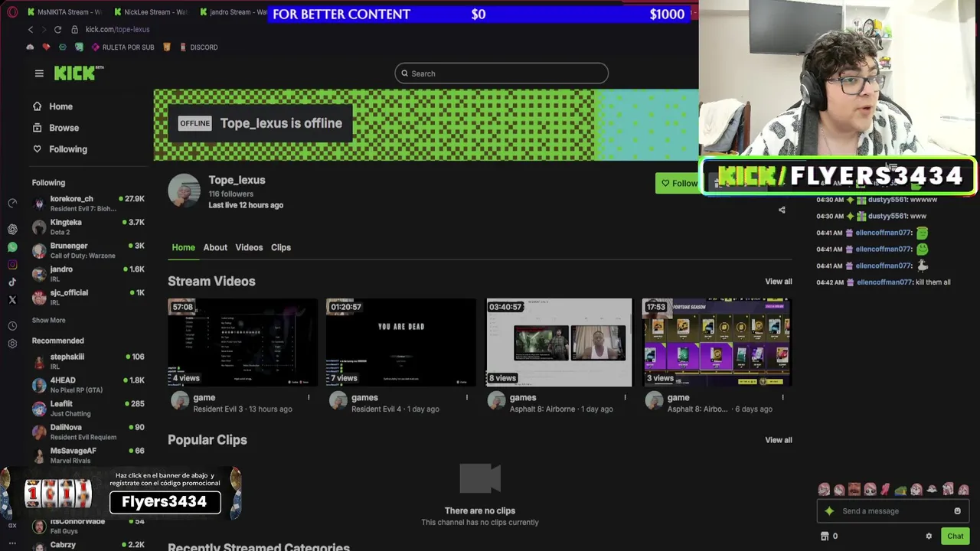Open Brunenger channel in Following list
980x551 pixels.
pyautogui.click(x=88, y=250)
